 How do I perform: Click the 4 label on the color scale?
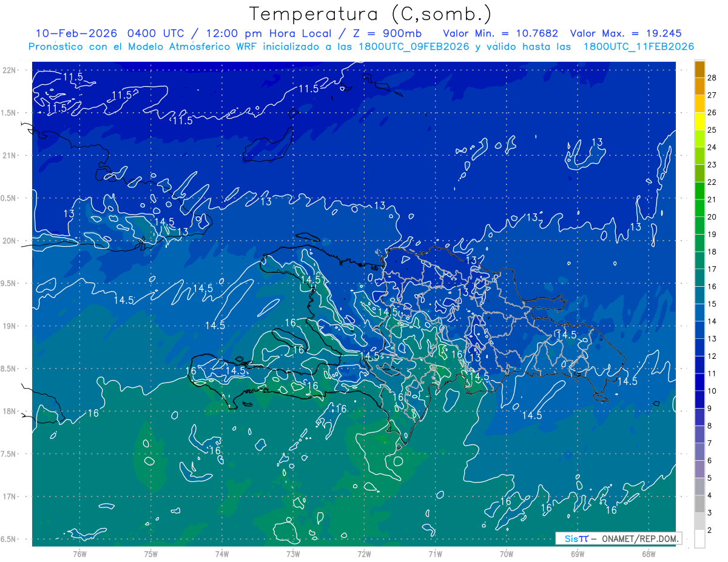tap(709, 496)
